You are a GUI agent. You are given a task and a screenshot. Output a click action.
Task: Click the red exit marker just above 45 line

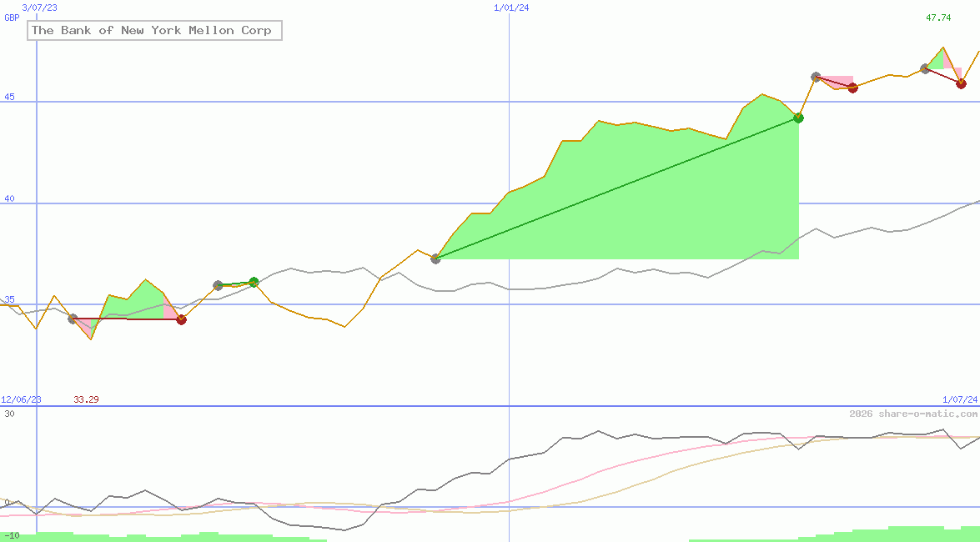[x=852, y=88]
